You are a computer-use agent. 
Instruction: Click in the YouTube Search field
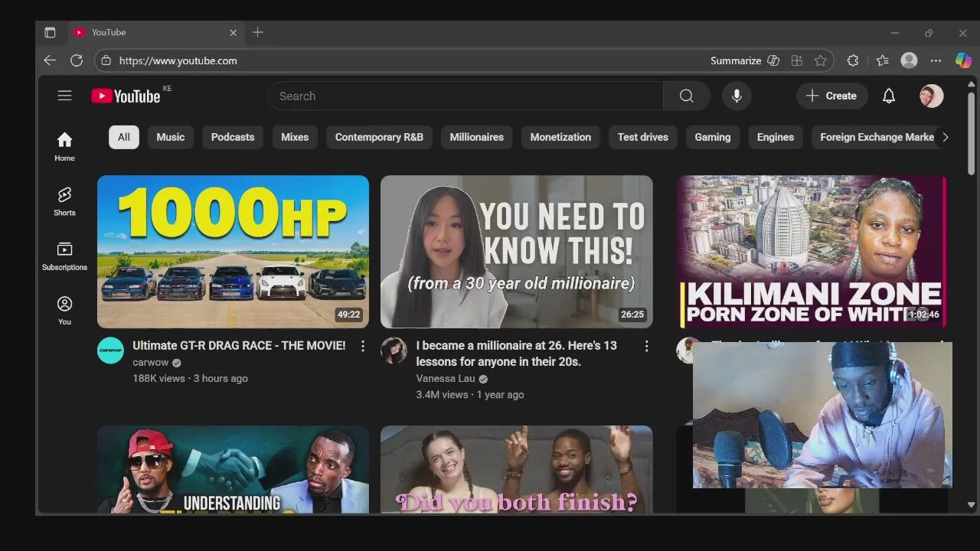click(465, 96)
